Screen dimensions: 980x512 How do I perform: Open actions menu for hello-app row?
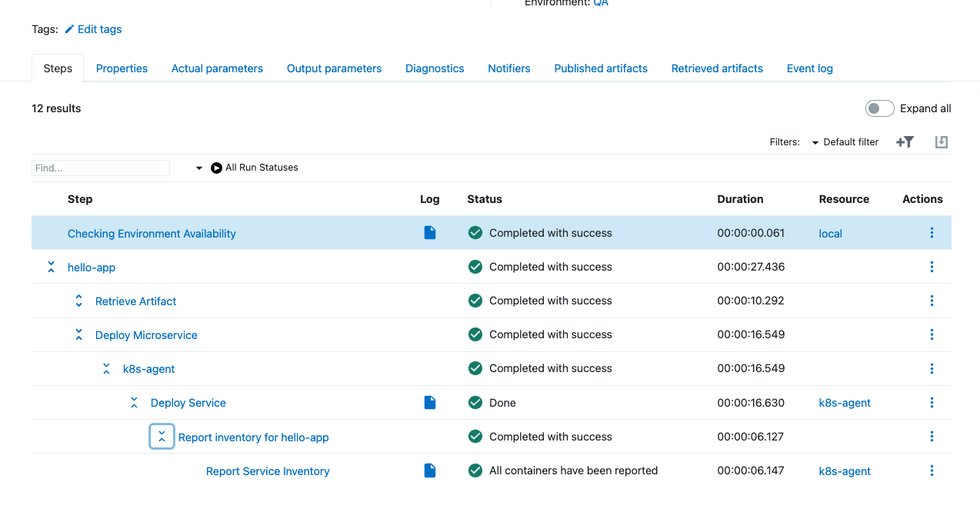[932, 267]
